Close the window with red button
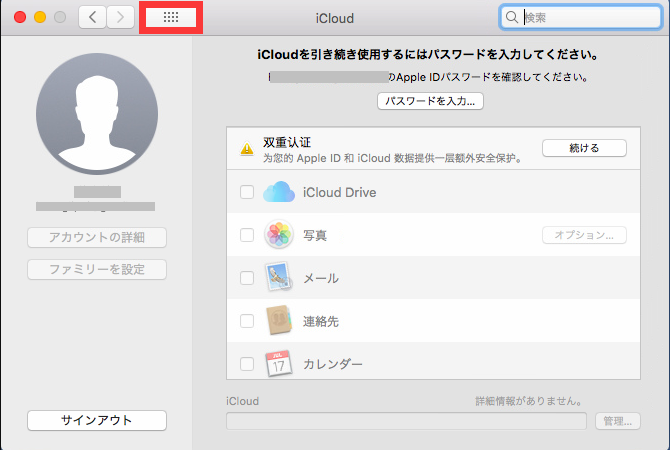This screenshot has width=670, height=450. tap(20, 17)
